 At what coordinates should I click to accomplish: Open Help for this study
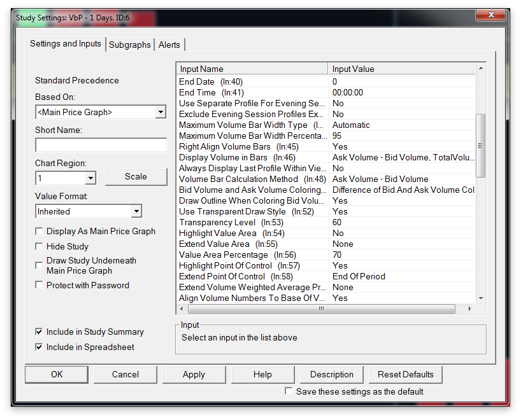pyautogui.click(x=262, y=375)
